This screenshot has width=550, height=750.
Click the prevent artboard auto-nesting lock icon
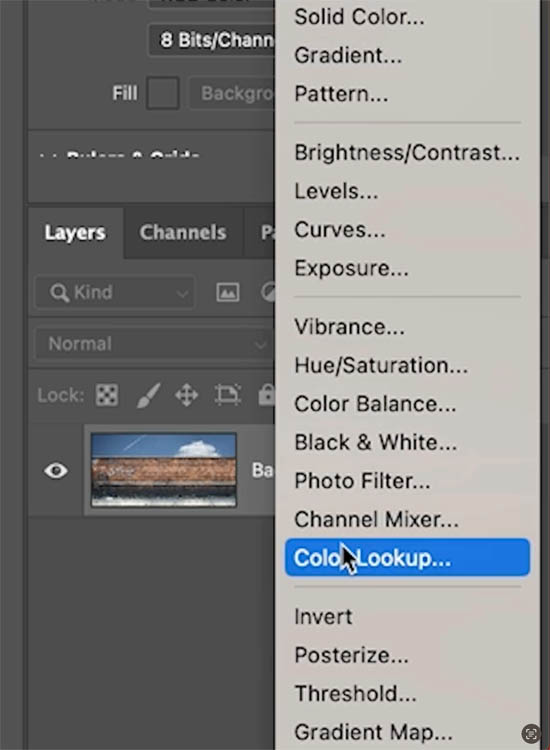point(228,395)
